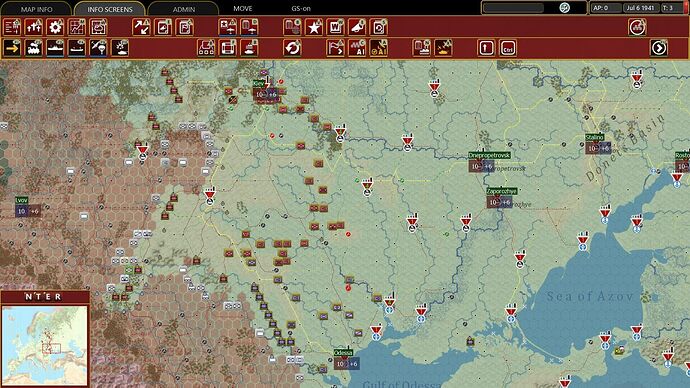Click the MOVE mode label
The height and width of the screenshot is (388, 690).
coord(243,8)
